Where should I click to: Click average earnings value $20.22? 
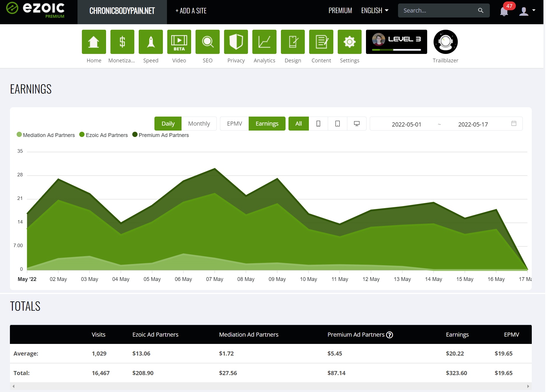point(455,354)
